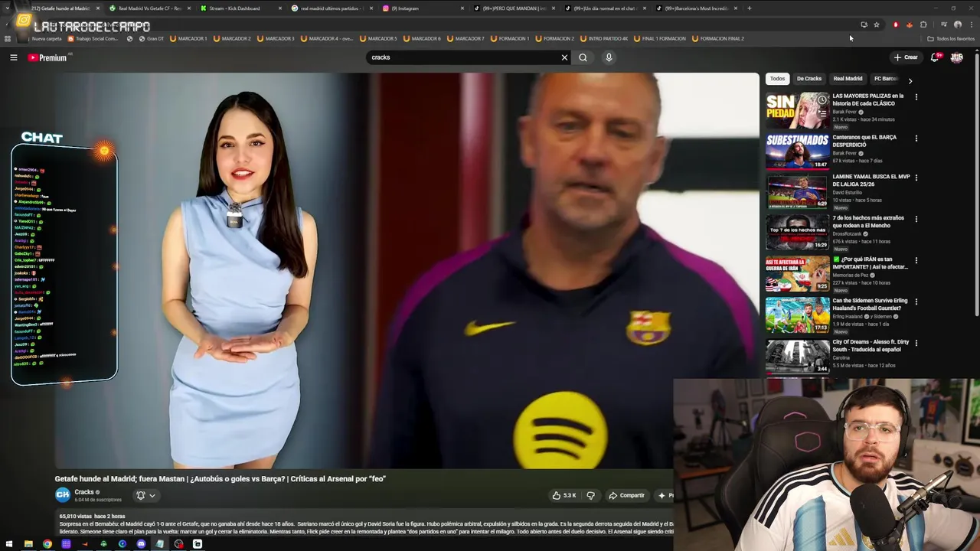
Task: Select the Todos filter chip
Action: pyautogui.click(x=777, y=79)
